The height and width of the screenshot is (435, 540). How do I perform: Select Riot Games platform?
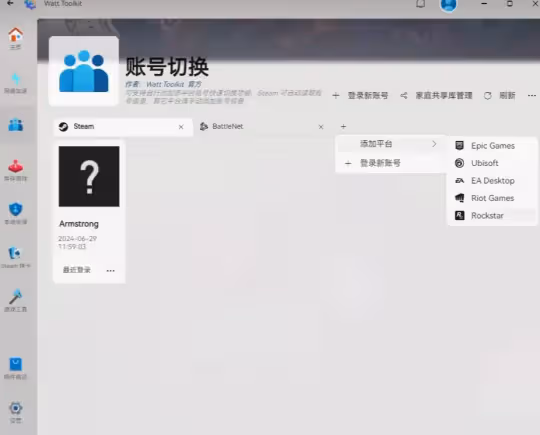click(x=492, y=198)
